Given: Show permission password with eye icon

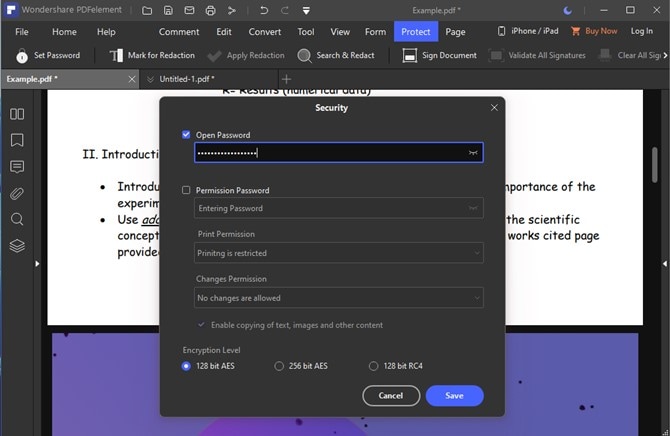Looking at the screenshot, I should point(473,208).
